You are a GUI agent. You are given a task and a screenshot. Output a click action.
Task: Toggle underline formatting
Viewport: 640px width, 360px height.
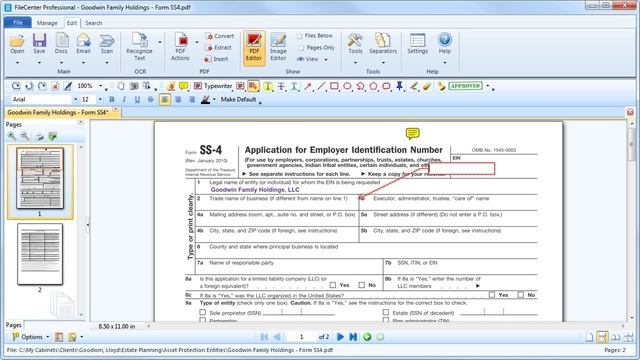tap(137, 99)
